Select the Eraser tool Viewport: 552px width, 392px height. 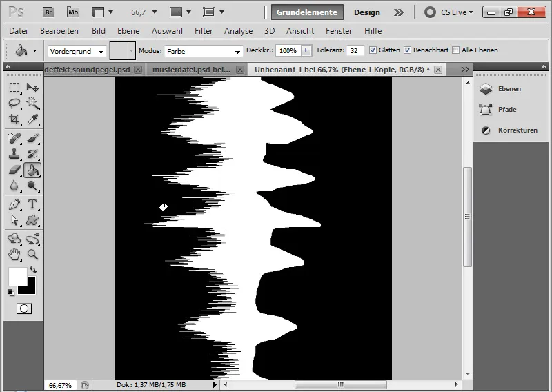(14, 170)
